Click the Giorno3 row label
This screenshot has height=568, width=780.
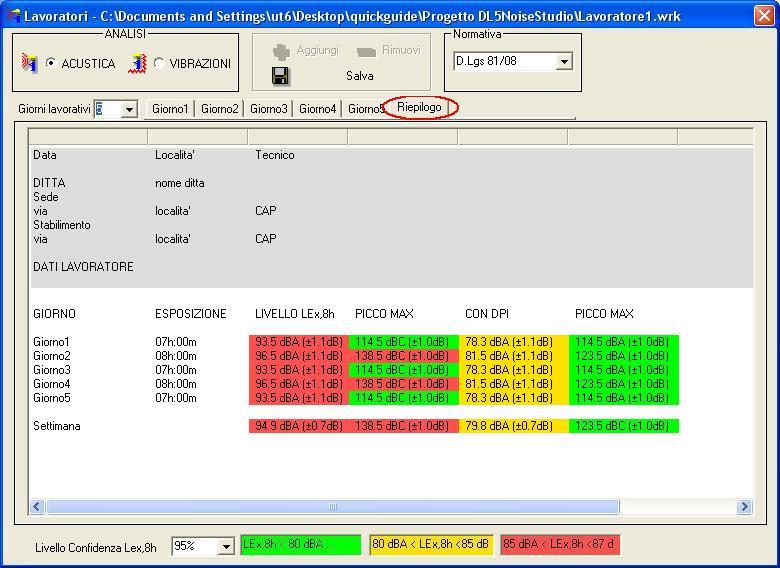(x=52, y=370)
